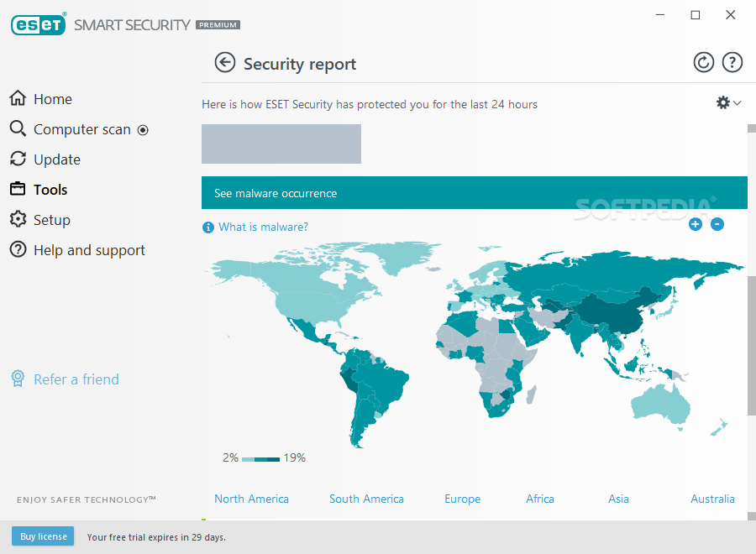
Task: Minimize the ESET window
Action: (x=660, y=15)
